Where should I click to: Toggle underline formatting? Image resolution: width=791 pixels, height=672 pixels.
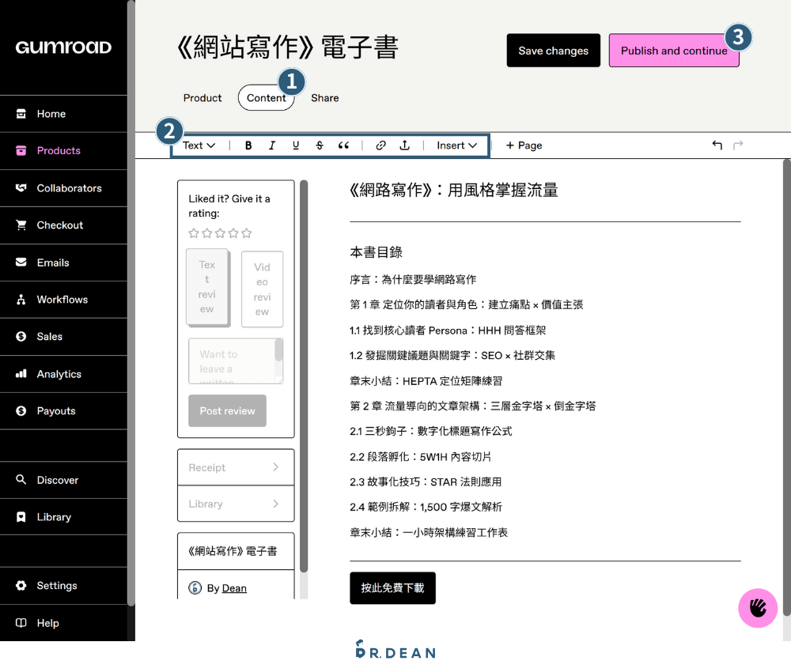[295, 145]
